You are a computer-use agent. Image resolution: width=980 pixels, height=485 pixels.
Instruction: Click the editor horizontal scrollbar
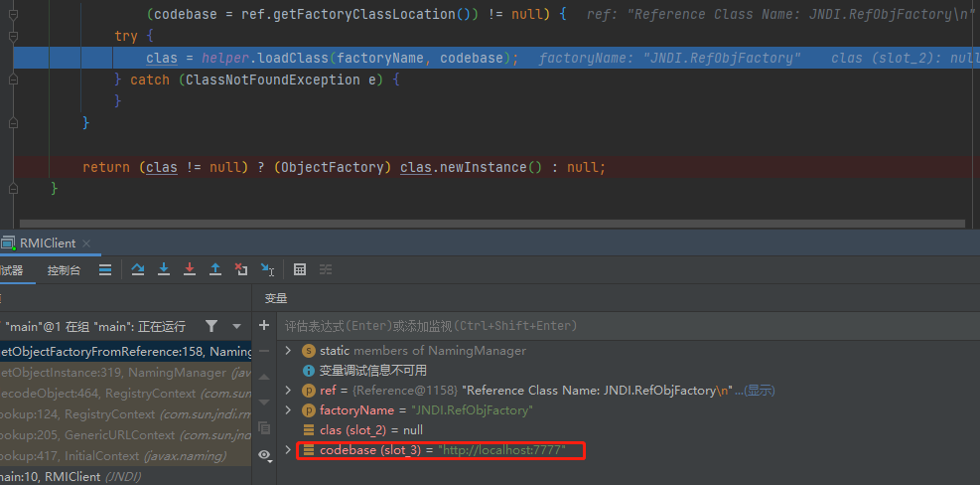pos(491,223)
